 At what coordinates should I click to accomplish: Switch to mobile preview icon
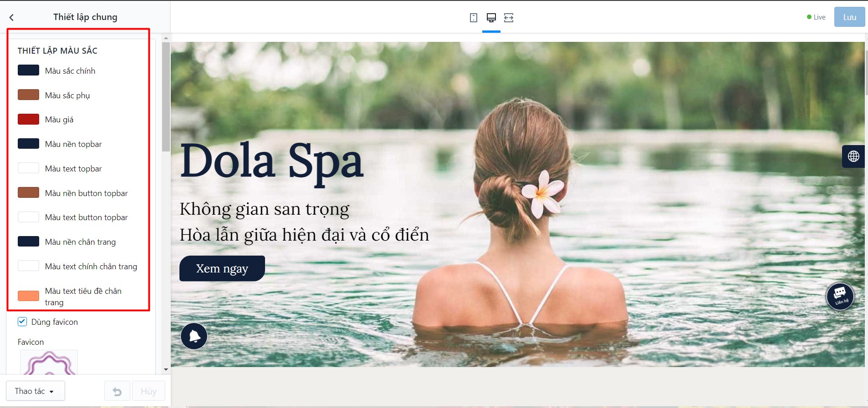point(474,18)
